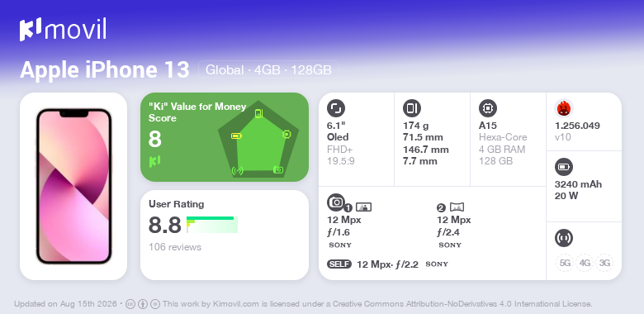This screenshot has width=644, height=314.
Task: Click the Ki score pentagon radar chart
Action: 258,140
